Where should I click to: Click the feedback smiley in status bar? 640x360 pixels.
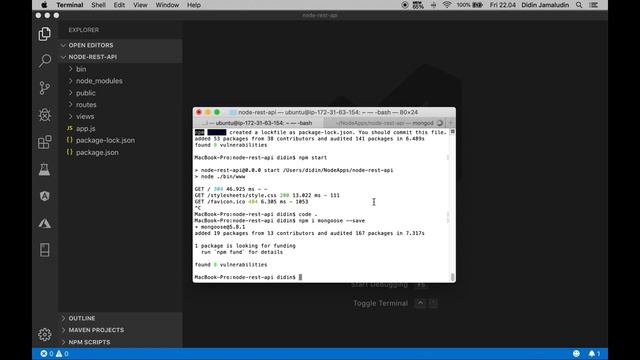576,354
